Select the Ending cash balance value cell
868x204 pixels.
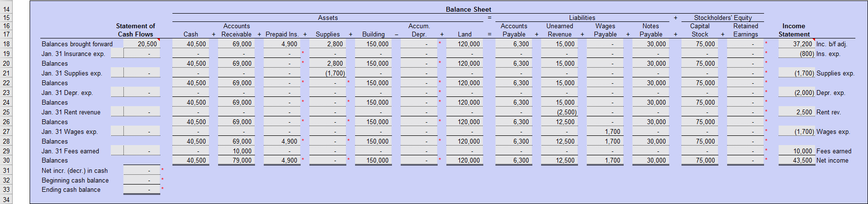point(141,190)
